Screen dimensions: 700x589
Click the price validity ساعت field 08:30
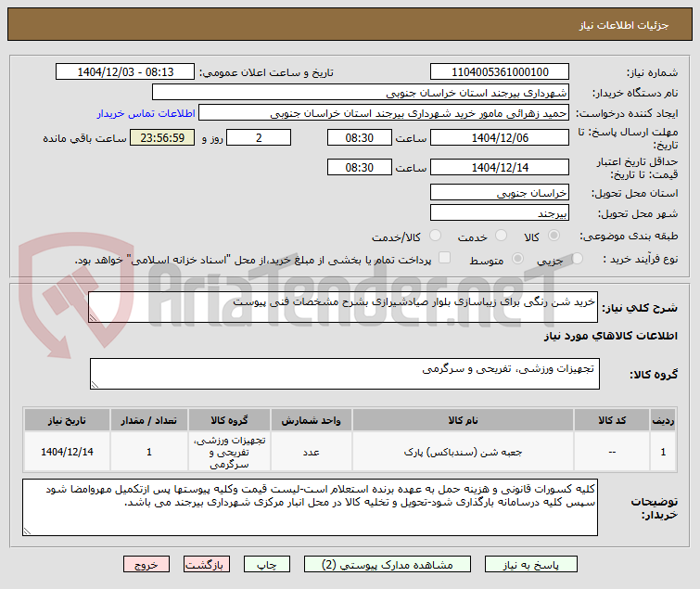[x=360, y=167]
